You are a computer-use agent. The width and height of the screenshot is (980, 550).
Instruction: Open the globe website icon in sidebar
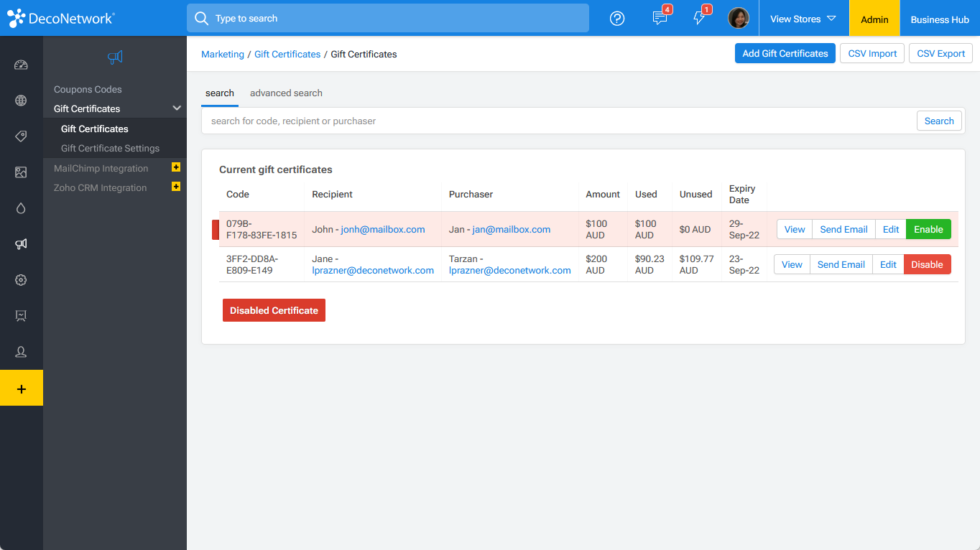pyautogui.click(x=21, y=101)
